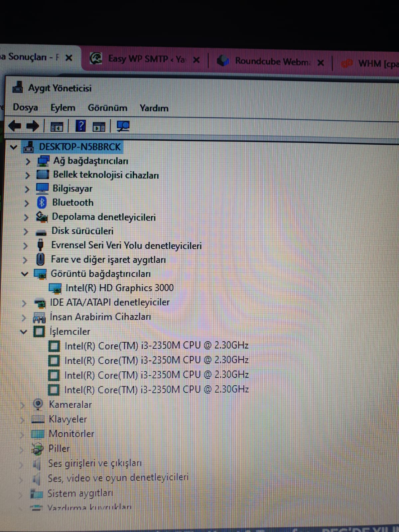Viewport: 399px width, 532px height.
Task: Open the blue question mark Help icon
Action: pos(80,126)
